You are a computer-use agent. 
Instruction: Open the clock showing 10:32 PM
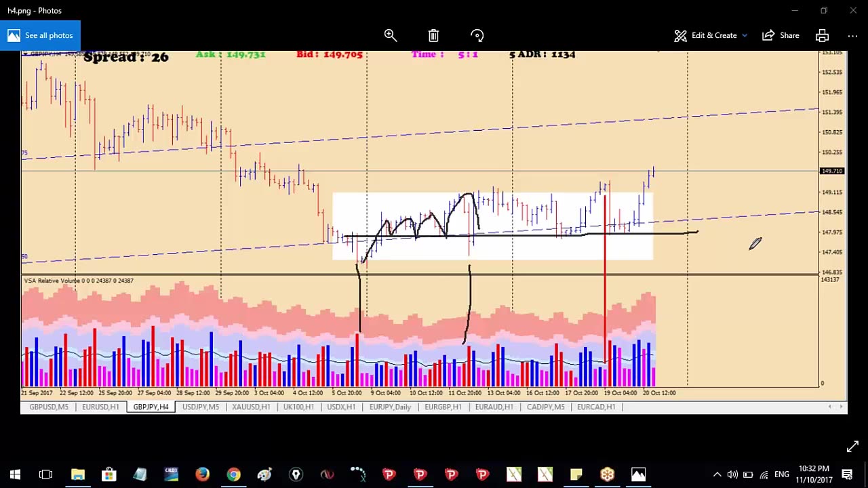[x=814, y=474]
